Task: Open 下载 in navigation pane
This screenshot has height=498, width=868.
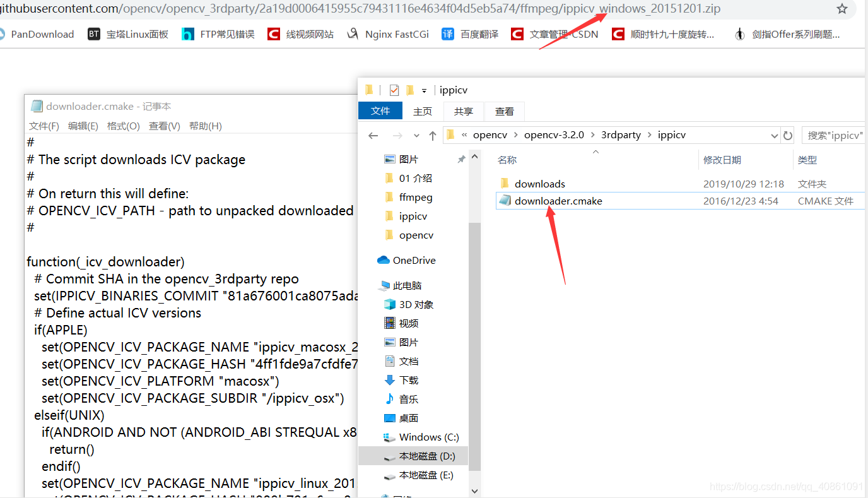Action: (401, 380)
